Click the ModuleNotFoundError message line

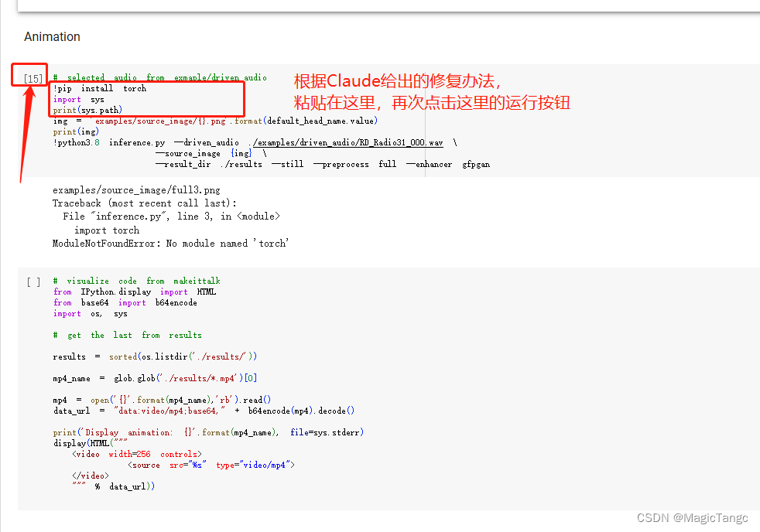point(170,243)
